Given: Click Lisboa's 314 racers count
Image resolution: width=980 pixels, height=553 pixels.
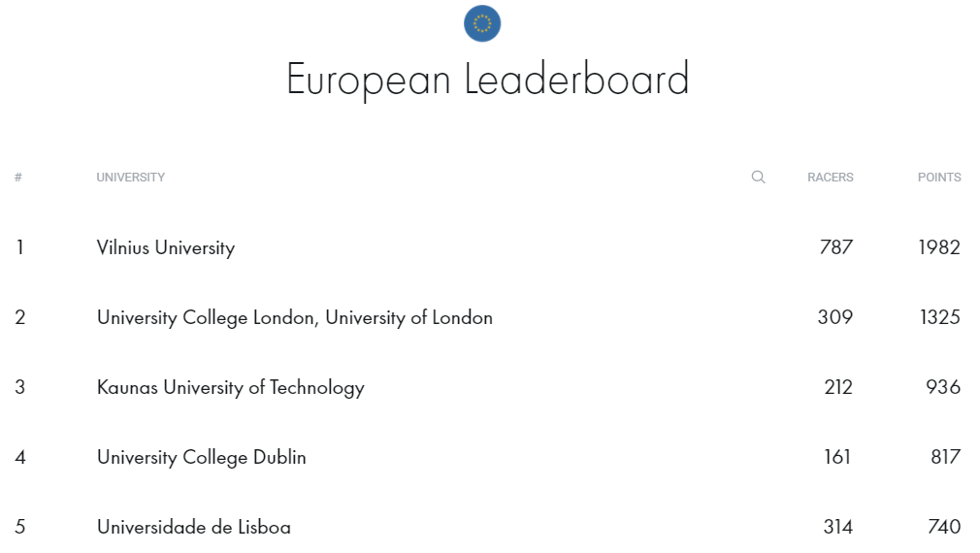Looking at the screenshot, I should coord(838,527).
